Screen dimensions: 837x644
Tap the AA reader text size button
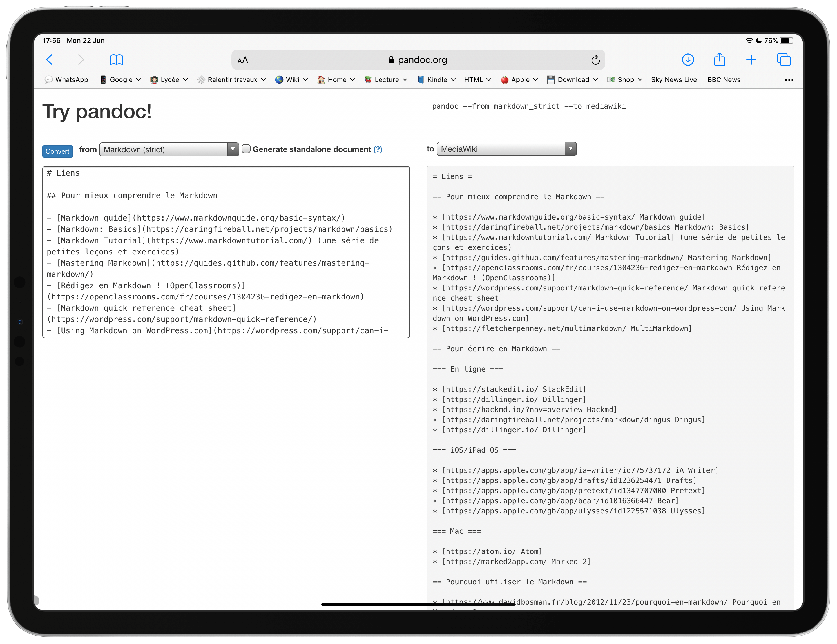point(243,60)
